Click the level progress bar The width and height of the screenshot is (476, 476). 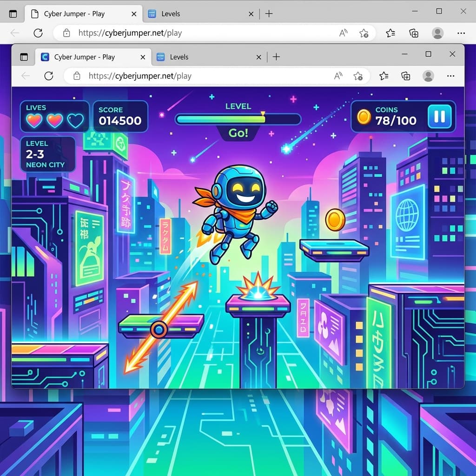pos(238,119)
